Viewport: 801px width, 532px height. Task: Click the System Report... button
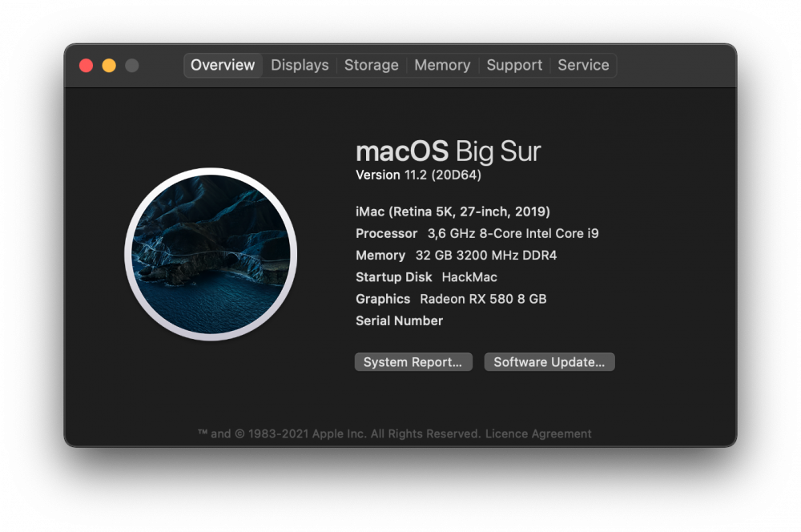click(x=413, y=362)
